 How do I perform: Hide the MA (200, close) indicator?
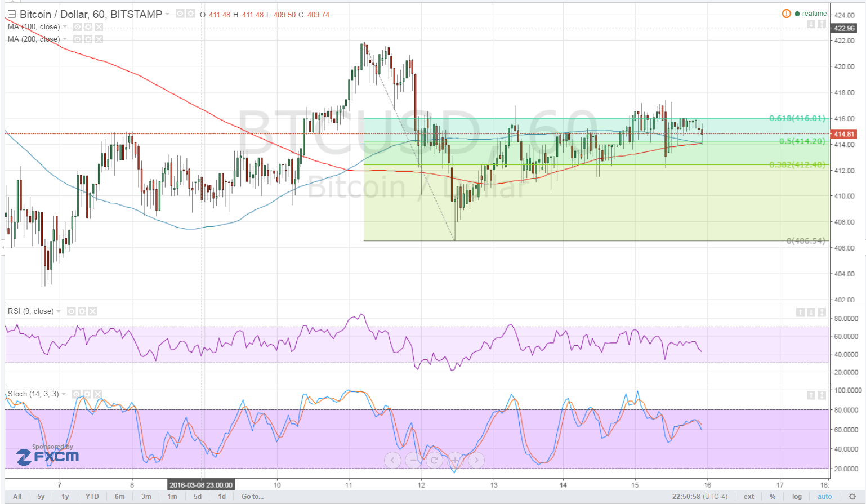click(77, 39)
